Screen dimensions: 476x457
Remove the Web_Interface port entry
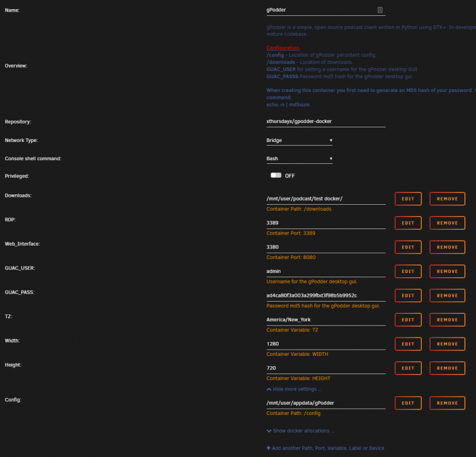[x=447, y=247]
